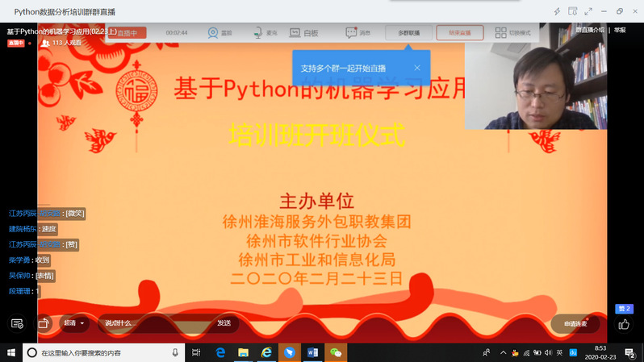Viewport: 644px width, 362px height.
Task: Close the 支持多个群一起开始直播 tooltip
Action: 417,68
